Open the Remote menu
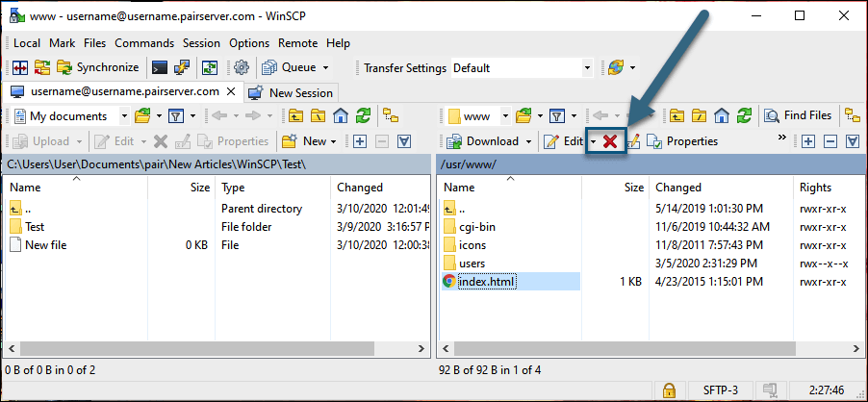Image resolution: width=868 pixels, height=402 pixels. click(x=297, y=43)
